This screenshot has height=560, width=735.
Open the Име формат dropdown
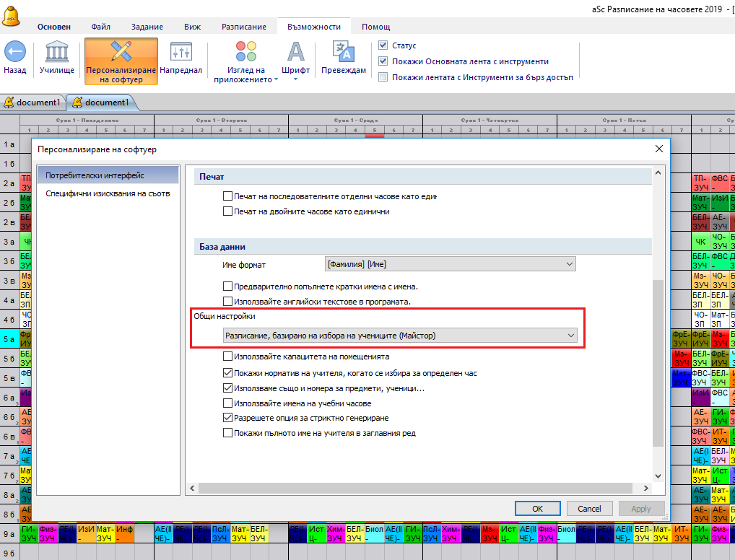coord(451,265)
